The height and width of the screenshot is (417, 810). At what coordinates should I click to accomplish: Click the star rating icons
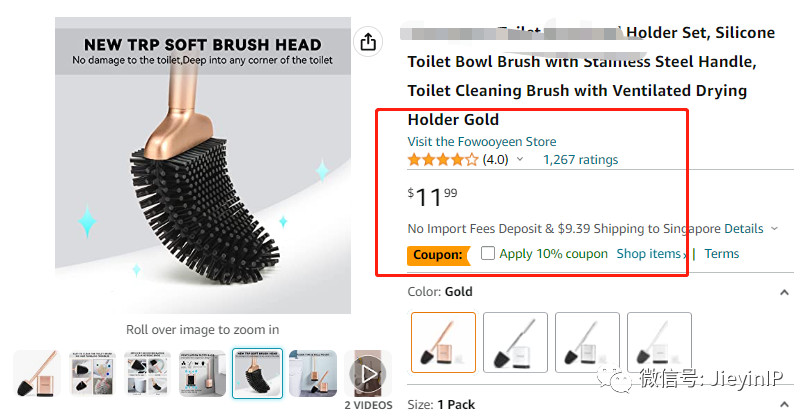[442, 160]
